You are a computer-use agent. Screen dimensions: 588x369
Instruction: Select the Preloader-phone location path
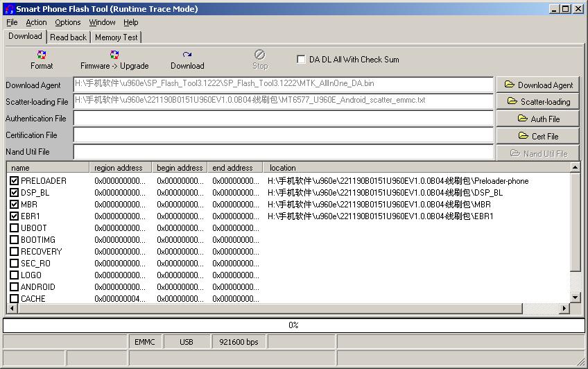click(398, 181)
